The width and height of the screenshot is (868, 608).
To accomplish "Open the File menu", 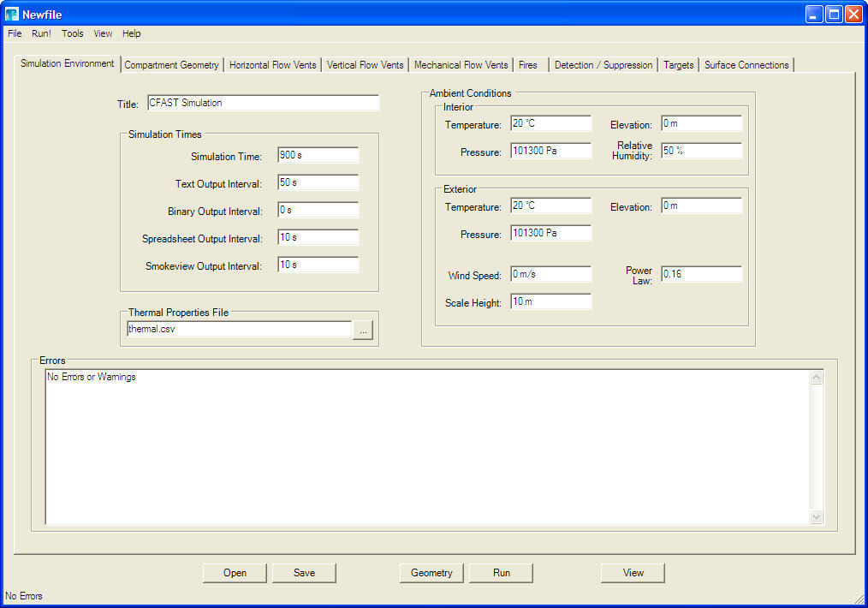I will (x=15, y=33).
